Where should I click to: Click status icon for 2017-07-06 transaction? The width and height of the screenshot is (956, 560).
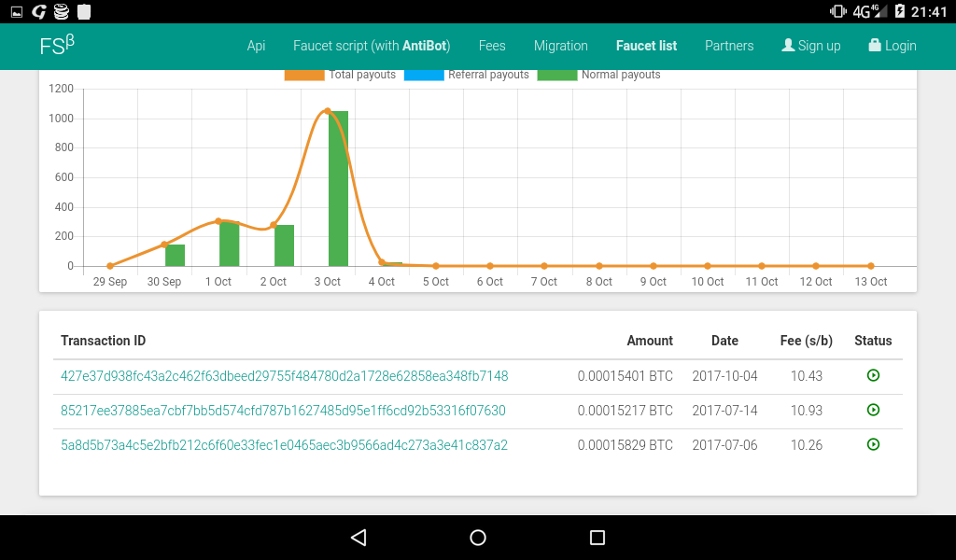[873, 444]
